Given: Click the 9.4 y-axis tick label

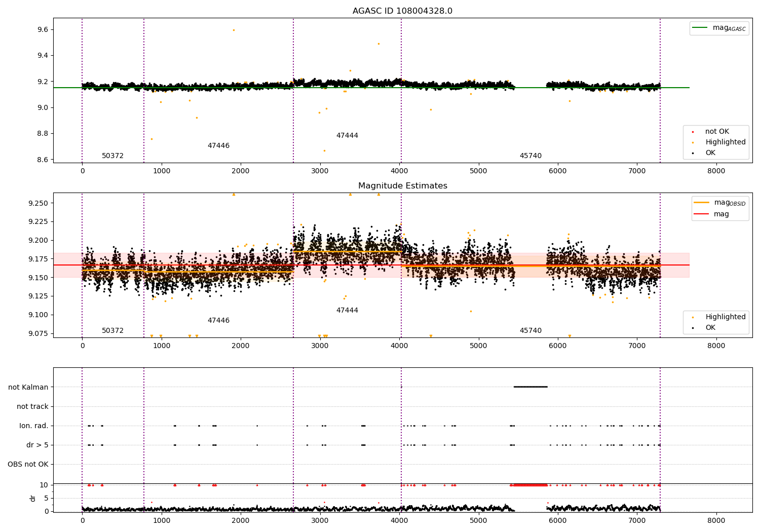Looking at the screenshot, I should pos(43,56).
